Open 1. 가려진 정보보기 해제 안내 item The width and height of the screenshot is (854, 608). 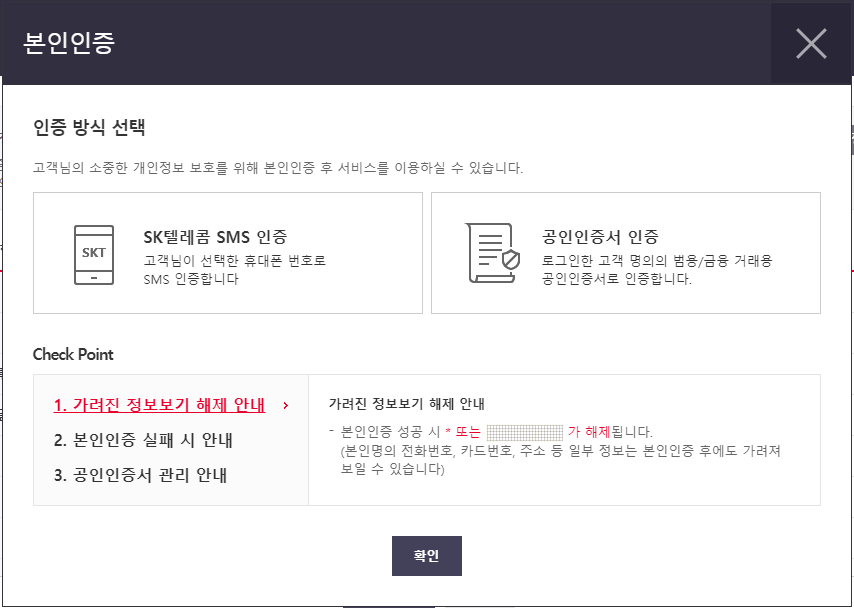[x=160, y=405]
